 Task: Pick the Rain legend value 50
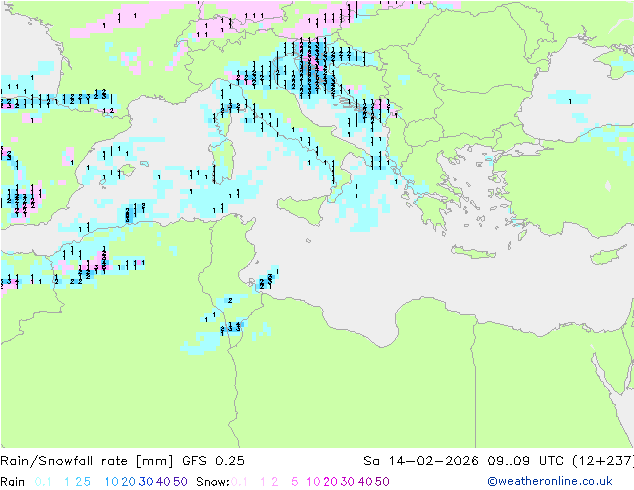coord(180,482)
